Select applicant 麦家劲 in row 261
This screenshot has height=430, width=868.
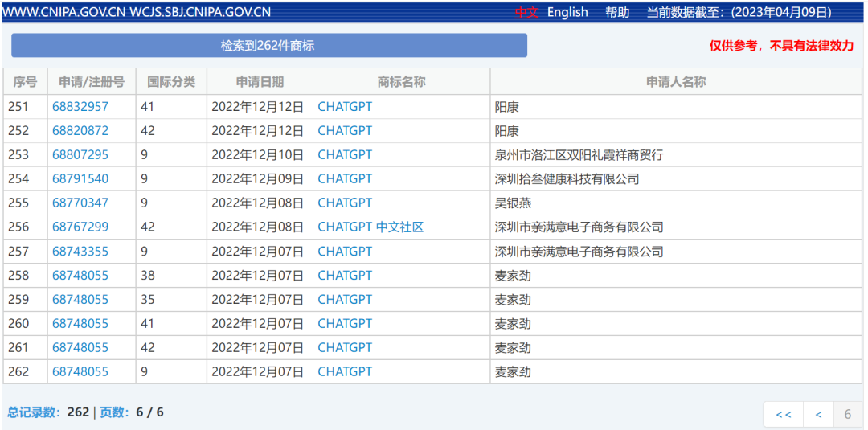click(x=513, y=347)
